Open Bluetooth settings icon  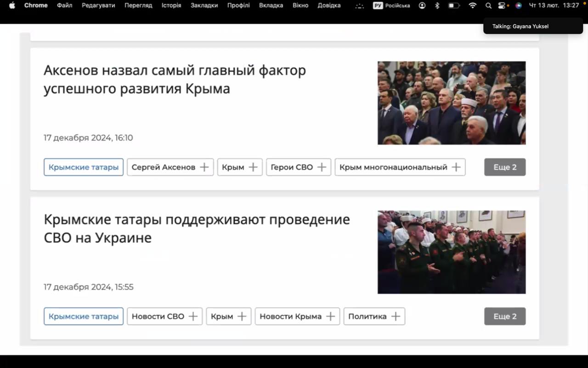tap(437, 6)
